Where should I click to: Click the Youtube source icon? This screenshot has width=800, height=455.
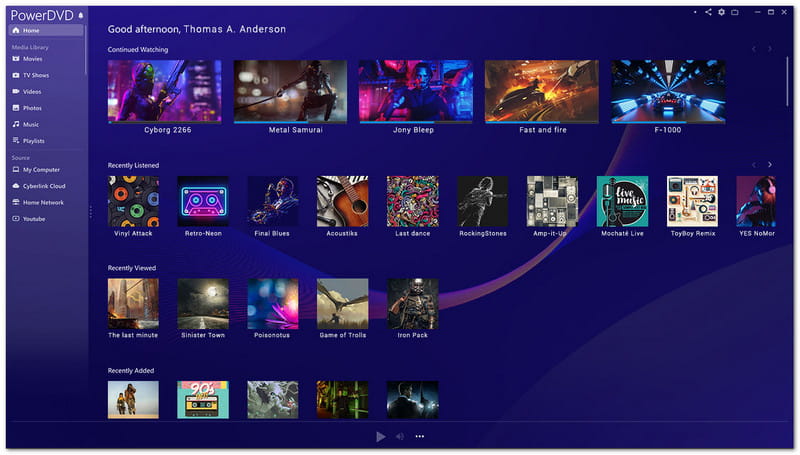coord(15,217)
